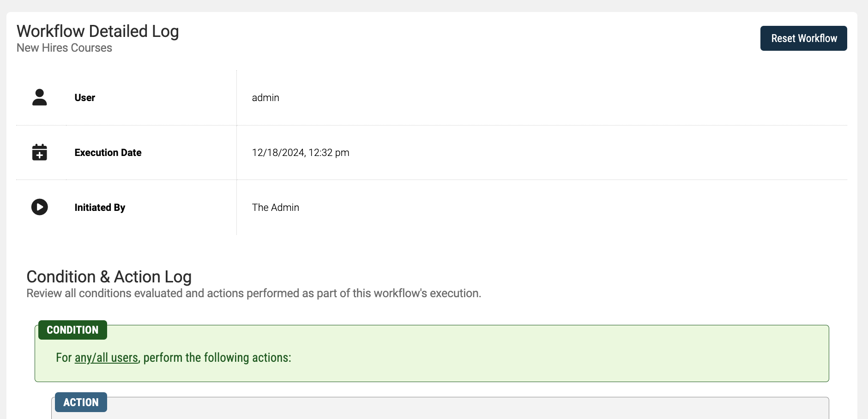868x419 pixels.
Task: Click the Initiated By label
Action: pos(100,208)
